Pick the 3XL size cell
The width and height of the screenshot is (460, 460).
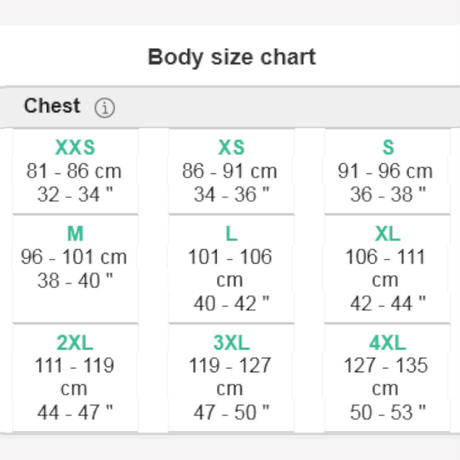[x=231, y=378]
